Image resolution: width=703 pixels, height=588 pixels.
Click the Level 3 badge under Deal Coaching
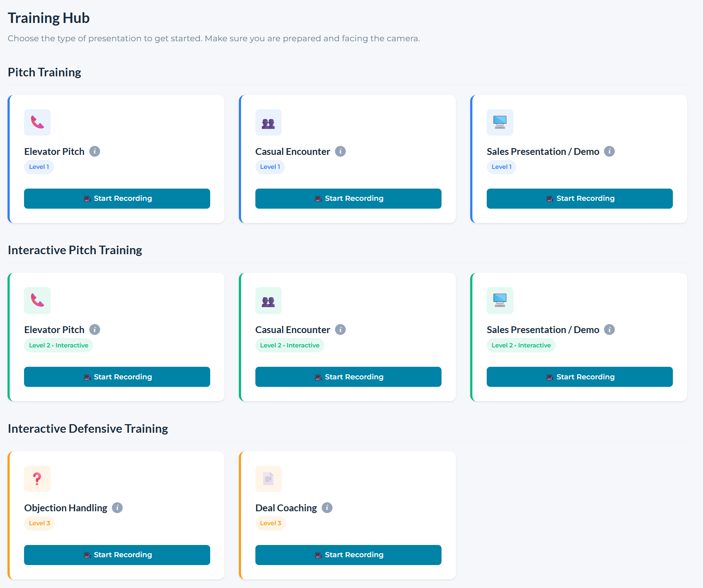click(270, 523)
